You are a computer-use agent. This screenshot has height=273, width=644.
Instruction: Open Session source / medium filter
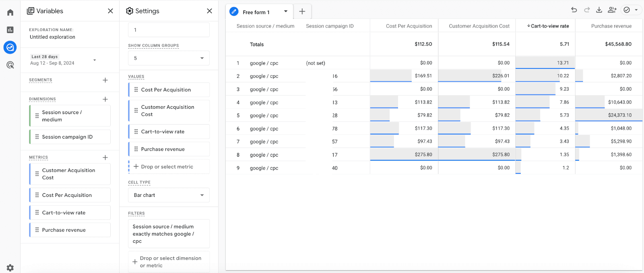click(x=169, y=234)
